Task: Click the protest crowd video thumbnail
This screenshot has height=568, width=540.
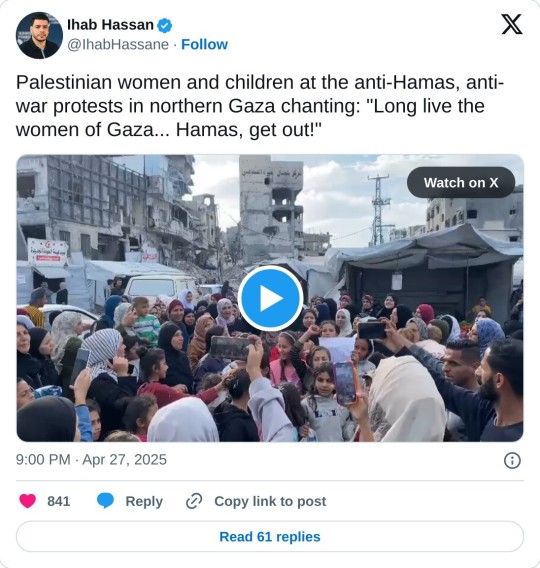Action: (x=270, y=298)
